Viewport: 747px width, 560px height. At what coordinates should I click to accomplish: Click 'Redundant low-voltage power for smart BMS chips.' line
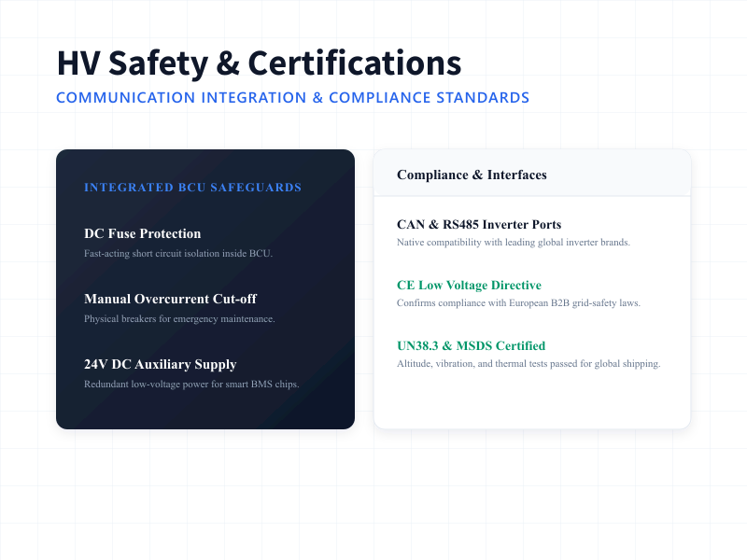point(191,384)
